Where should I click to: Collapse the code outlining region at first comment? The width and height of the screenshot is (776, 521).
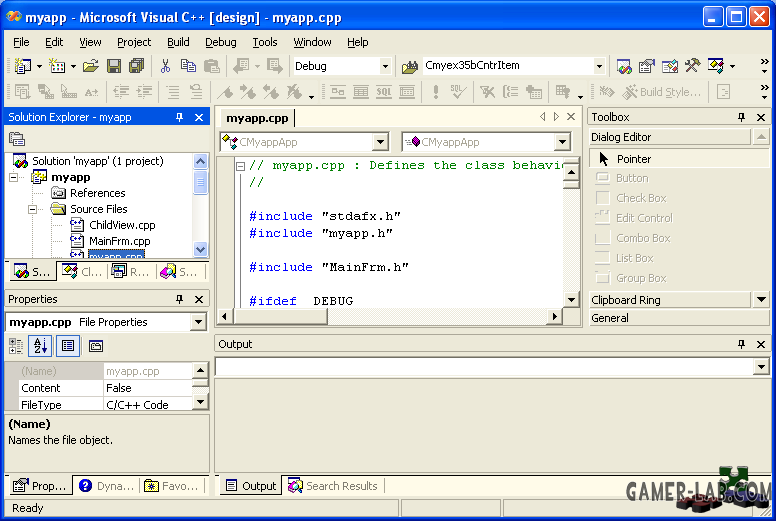click(241, 166)
